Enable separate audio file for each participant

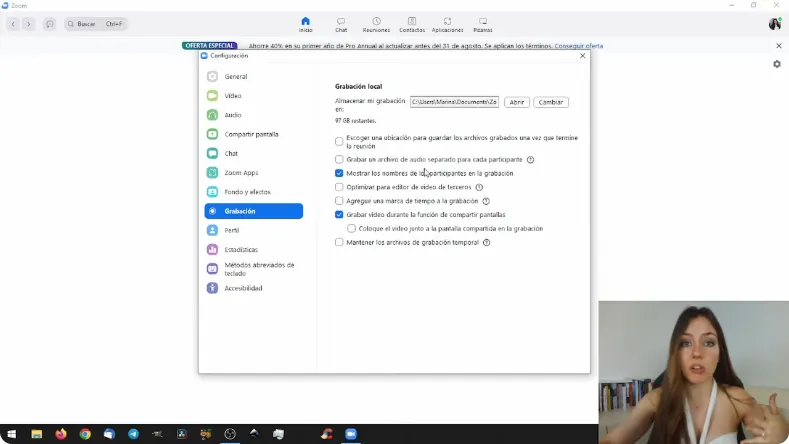click(339, 159)
